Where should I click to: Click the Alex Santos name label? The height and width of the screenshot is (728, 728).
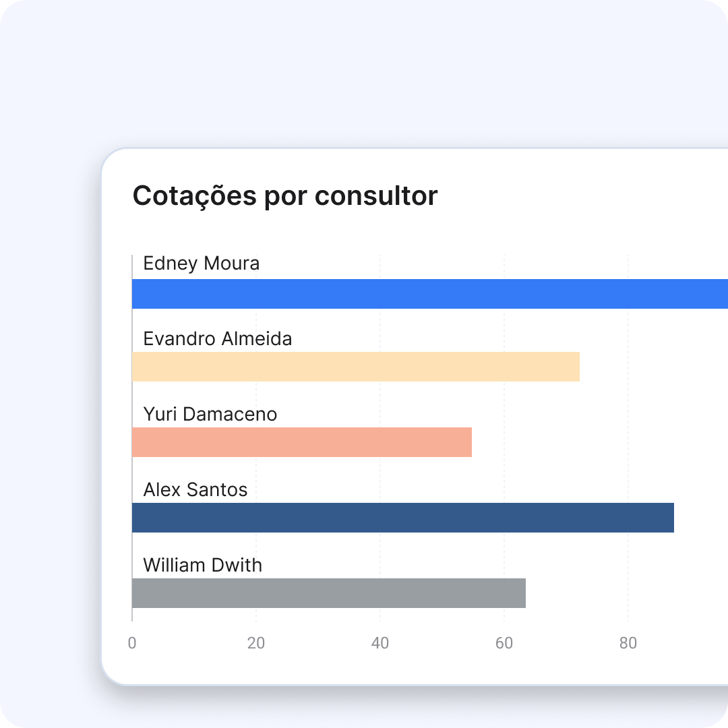tap(195, 489)
